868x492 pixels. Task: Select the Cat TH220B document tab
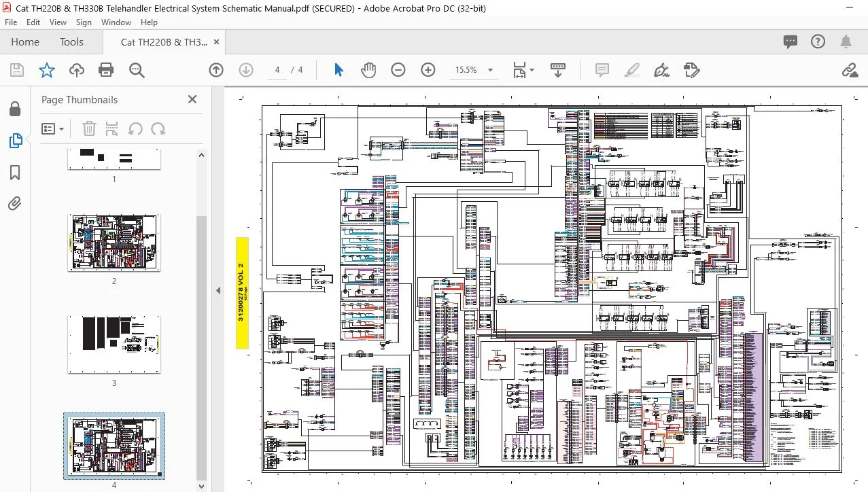164,42
